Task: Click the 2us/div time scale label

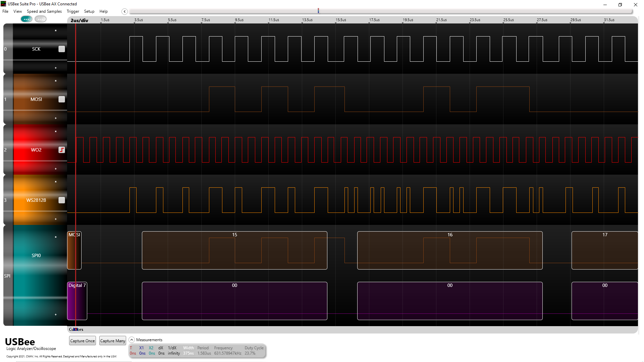Action: coord(79,20)
